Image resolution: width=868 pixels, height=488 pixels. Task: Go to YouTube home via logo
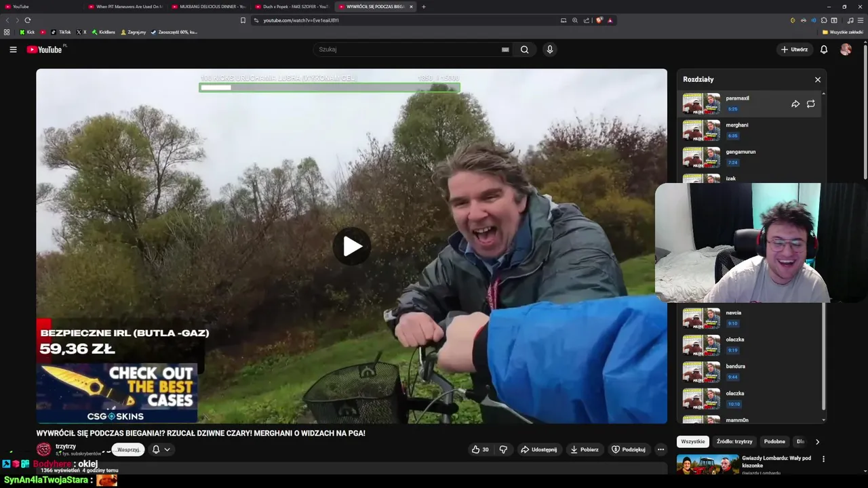(x=45, y=49)
